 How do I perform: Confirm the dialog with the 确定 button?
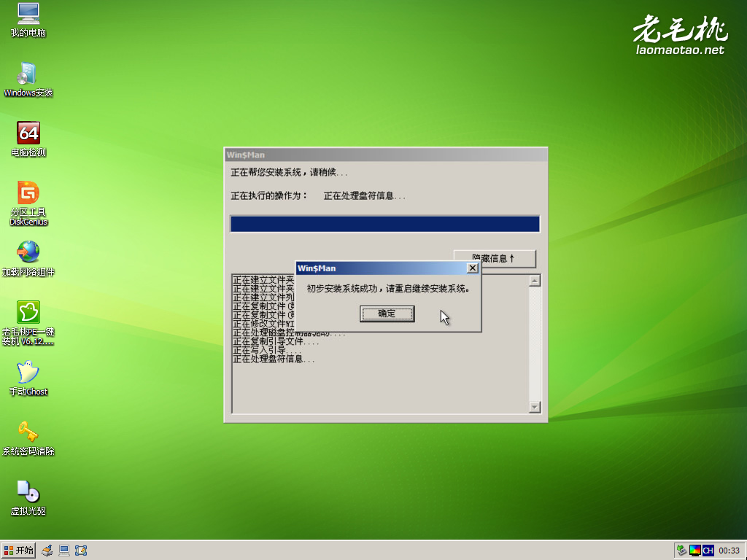(387, 314)
